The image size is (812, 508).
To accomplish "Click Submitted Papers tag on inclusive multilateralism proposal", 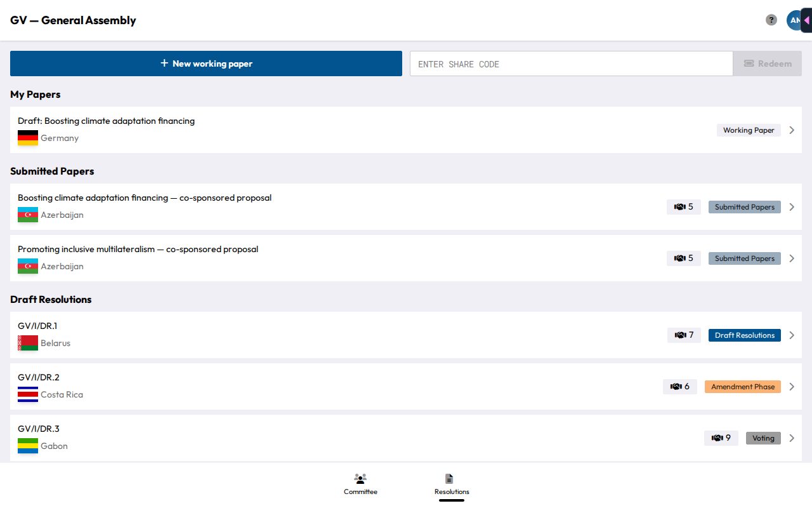I will (x=745, y=258).
